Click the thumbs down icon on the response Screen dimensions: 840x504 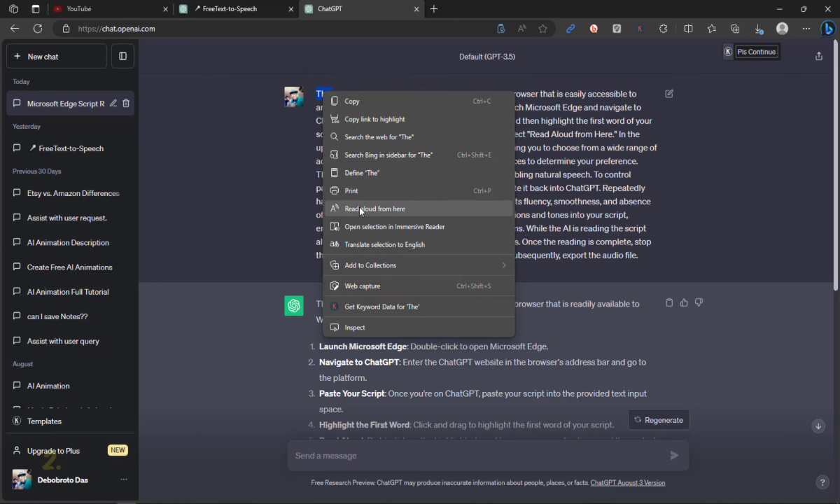[699, 303]
